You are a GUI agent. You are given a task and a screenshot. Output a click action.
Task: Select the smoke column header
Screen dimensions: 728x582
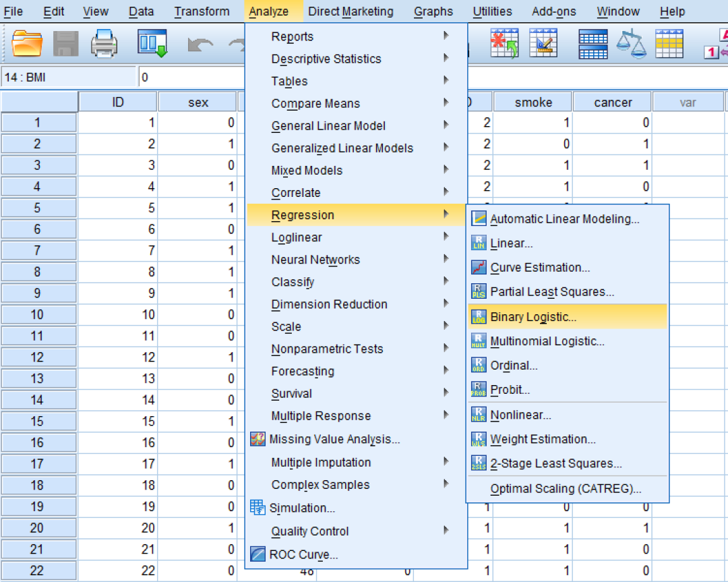coord(533,103)
